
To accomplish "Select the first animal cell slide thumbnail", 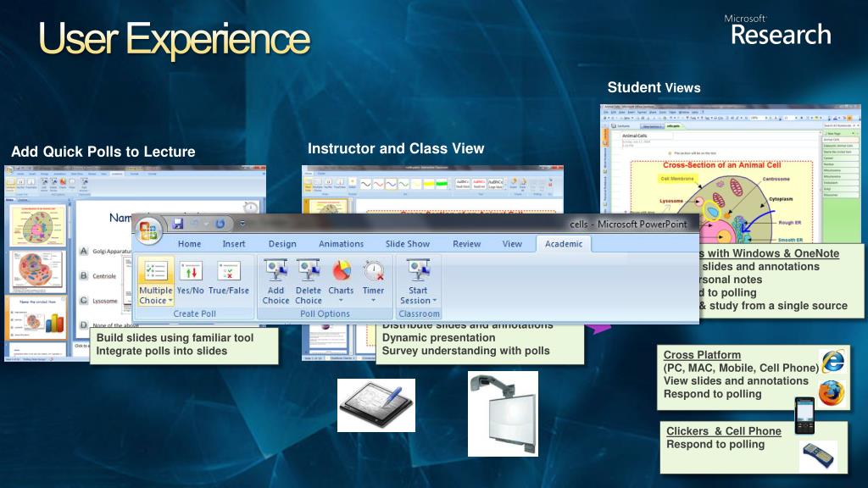I will pyautogui.click(x=37, y=225).
